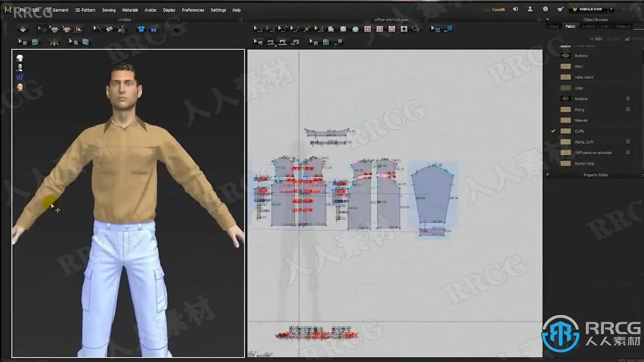Select the Edit Pattern tool in 2D toolbar
This screenshot has width=644, height=362.
pyautogui.click(x=270, y=29)
